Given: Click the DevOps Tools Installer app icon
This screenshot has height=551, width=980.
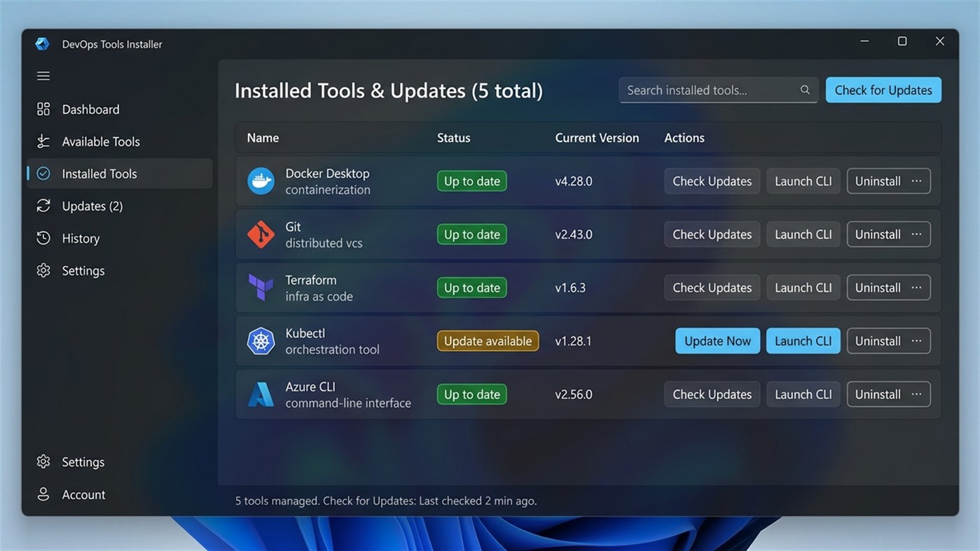Looking at the screenshot, I should tap(43, 44).
